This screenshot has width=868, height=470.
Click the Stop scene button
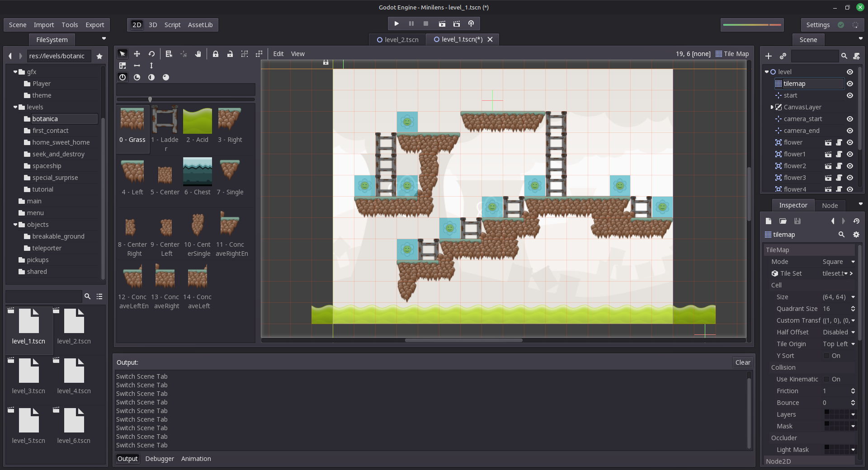[426, 23]
